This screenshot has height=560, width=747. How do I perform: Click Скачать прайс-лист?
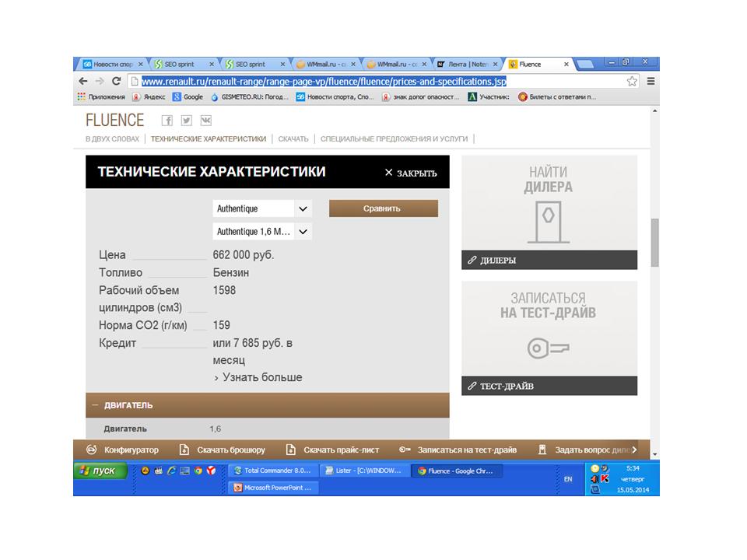click(332, 450)
